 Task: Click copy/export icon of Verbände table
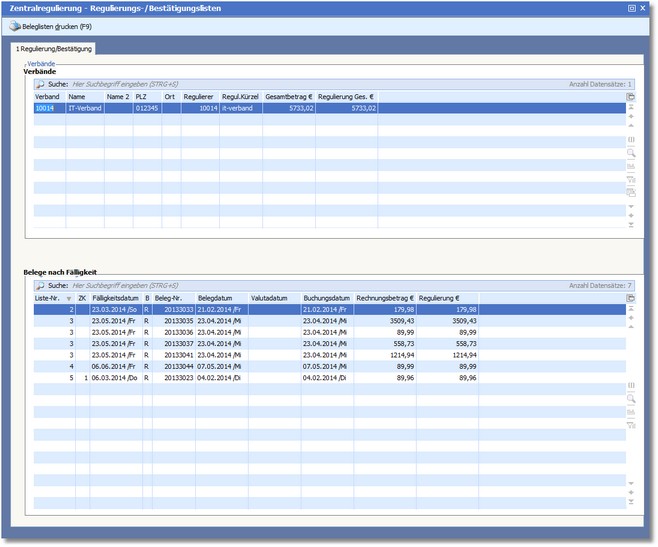(x=631, y=97)
